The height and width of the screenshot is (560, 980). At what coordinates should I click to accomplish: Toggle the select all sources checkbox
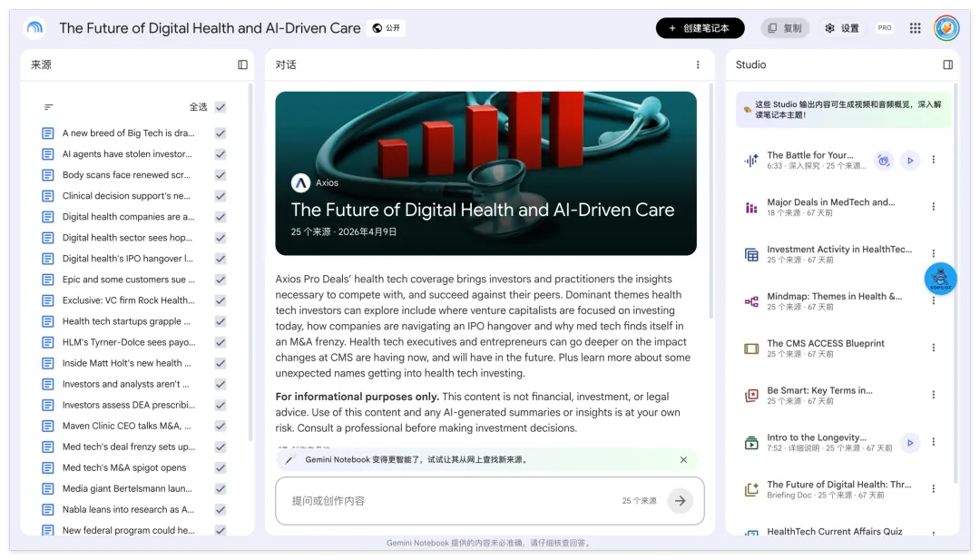[x=220, y=107]
